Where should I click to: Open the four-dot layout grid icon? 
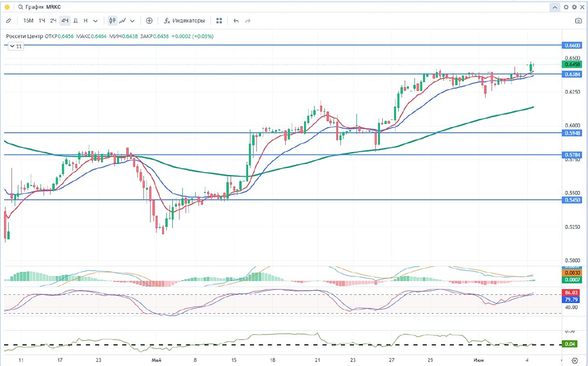[219, 21]
